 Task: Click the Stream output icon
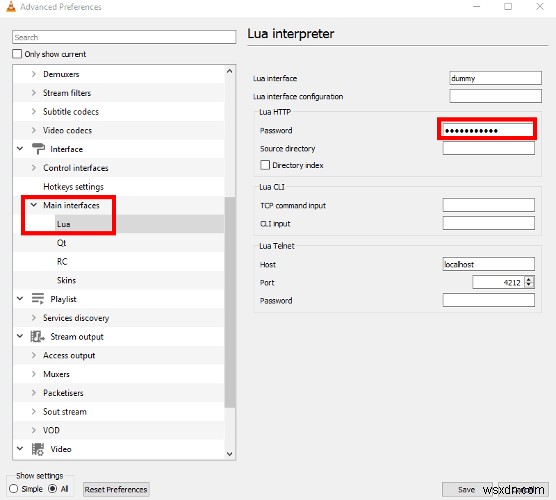[37, 337]
